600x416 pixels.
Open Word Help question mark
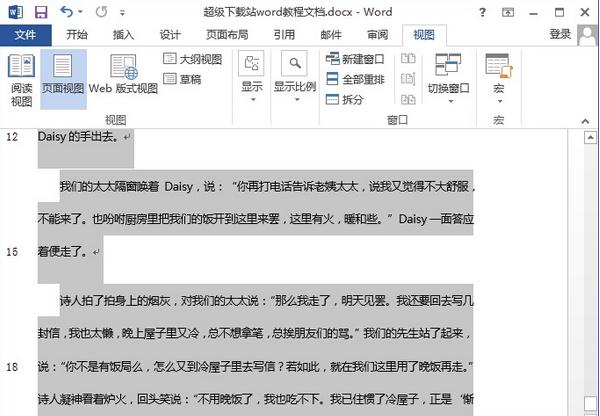coord(482,13)
